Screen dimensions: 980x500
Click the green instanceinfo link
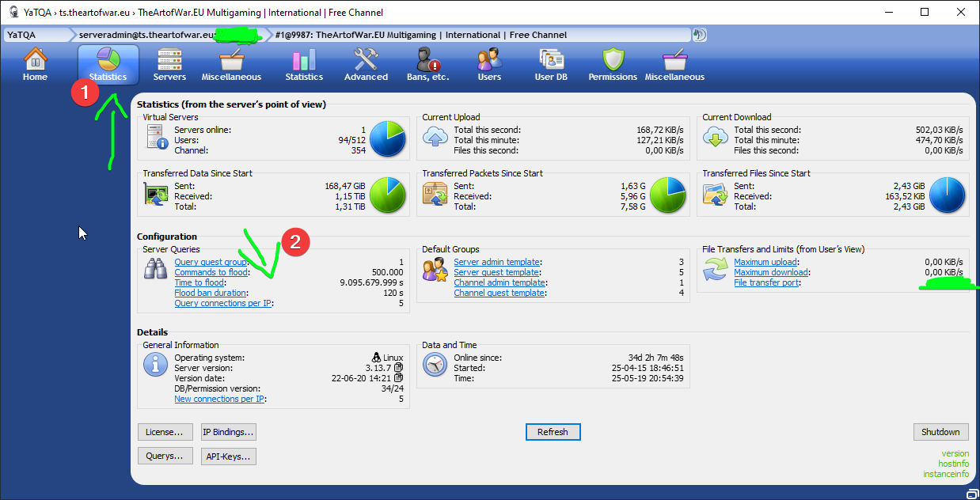click(x=946, y=474)
